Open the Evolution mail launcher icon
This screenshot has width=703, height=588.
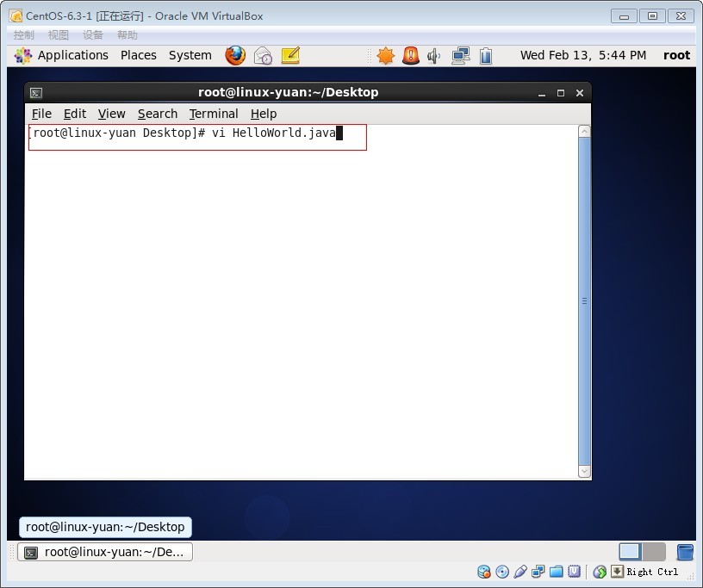pyautogui.click(x=263, y=55)
